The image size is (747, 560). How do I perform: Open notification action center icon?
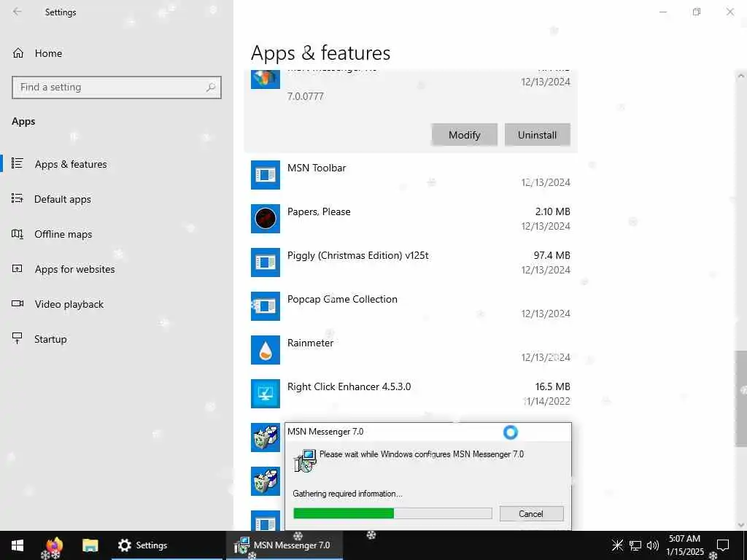click(x=723, y=545)
